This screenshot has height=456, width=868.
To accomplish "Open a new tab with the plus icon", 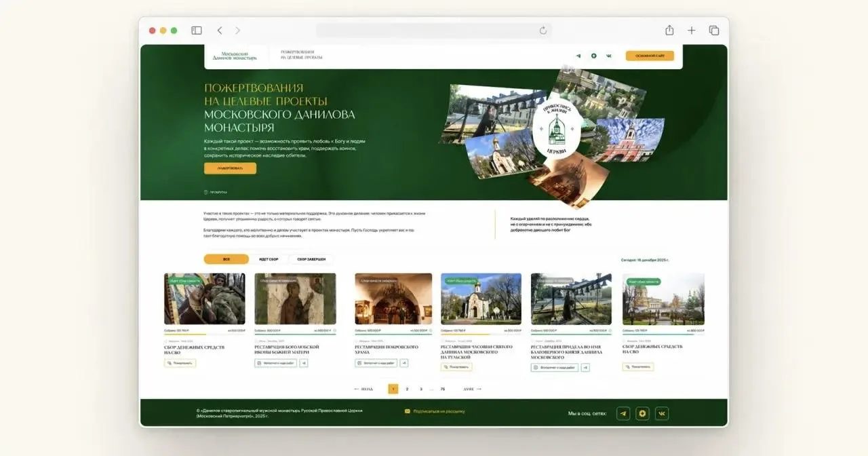I will [692, 31].
